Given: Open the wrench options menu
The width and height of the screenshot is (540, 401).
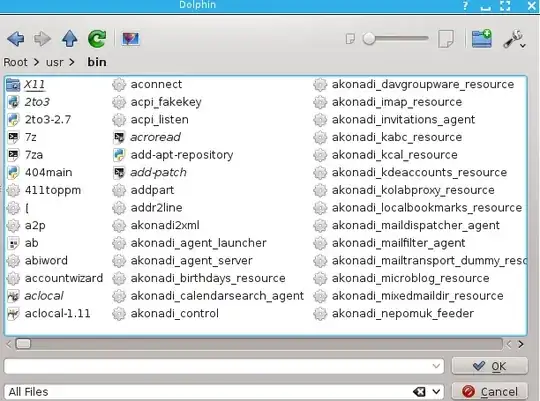Looking at the screenshot, I should [x=515, y=39].
